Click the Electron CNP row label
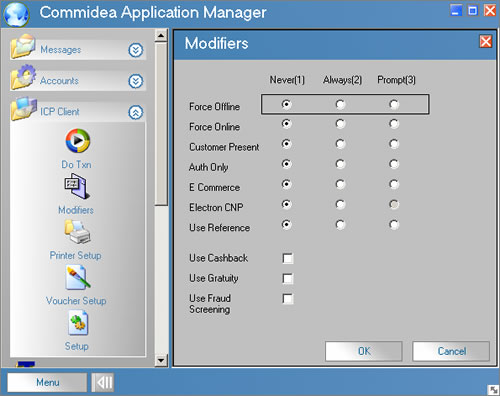This screenshot has width=500, height=396. 216,207
